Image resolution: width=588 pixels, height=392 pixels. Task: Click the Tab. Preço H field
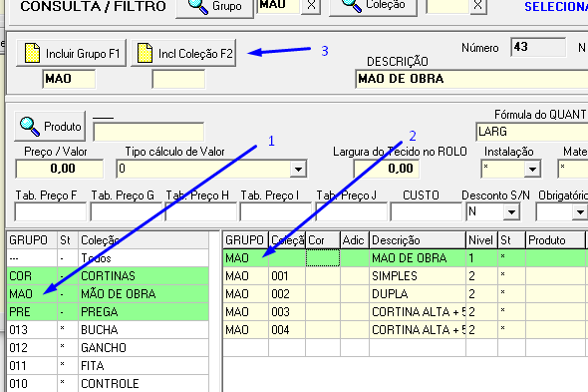pyautogui.click(x=201, y=211)
